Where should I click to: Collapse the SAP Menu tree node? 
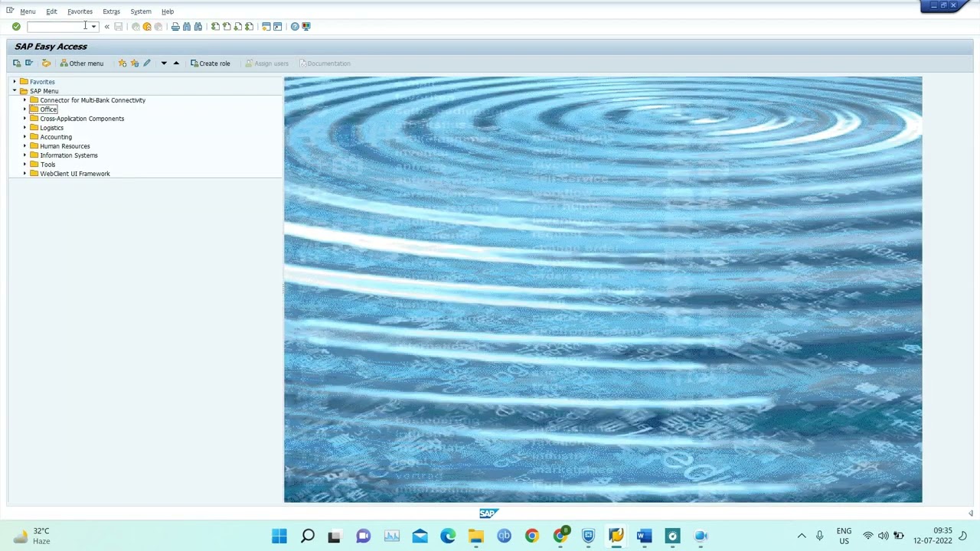15,91
